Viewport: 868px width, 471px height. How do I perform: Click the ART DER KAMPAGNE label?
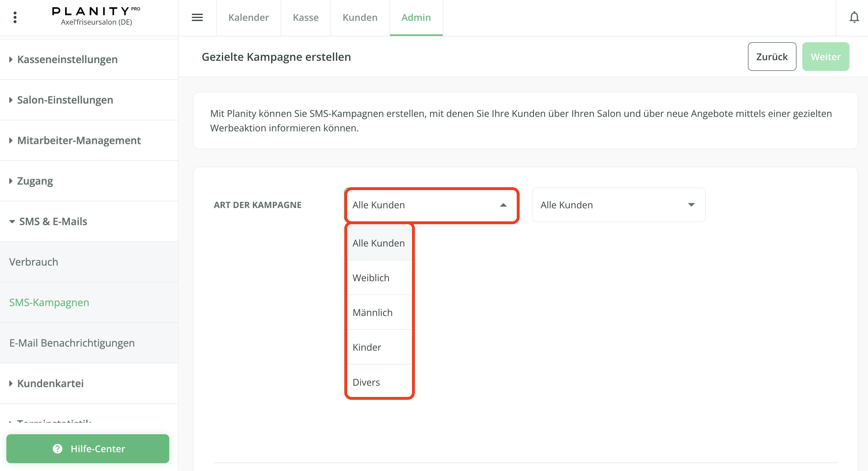pos(258,205)
